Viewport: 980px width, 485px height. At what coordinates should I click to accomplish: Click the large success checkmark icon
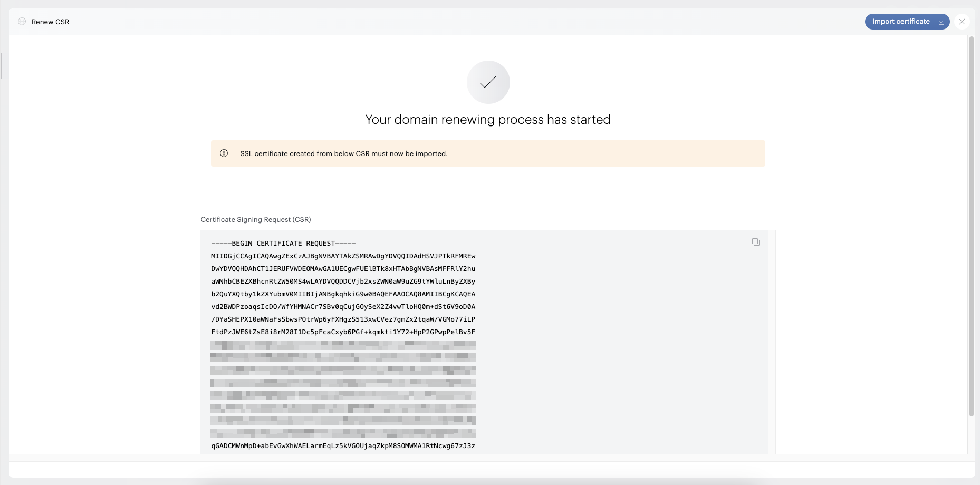[488, 82]
